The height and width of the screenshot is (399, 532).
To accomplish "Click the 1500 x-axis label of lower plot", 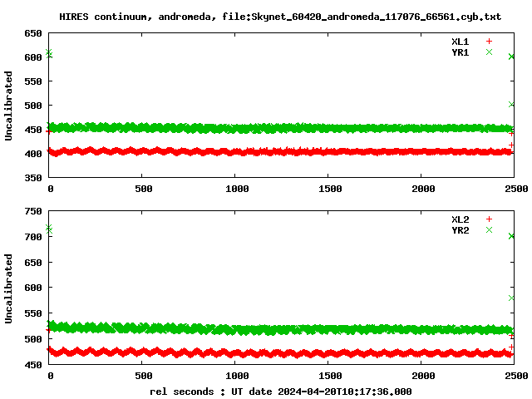I will click(x=330, y=376).
